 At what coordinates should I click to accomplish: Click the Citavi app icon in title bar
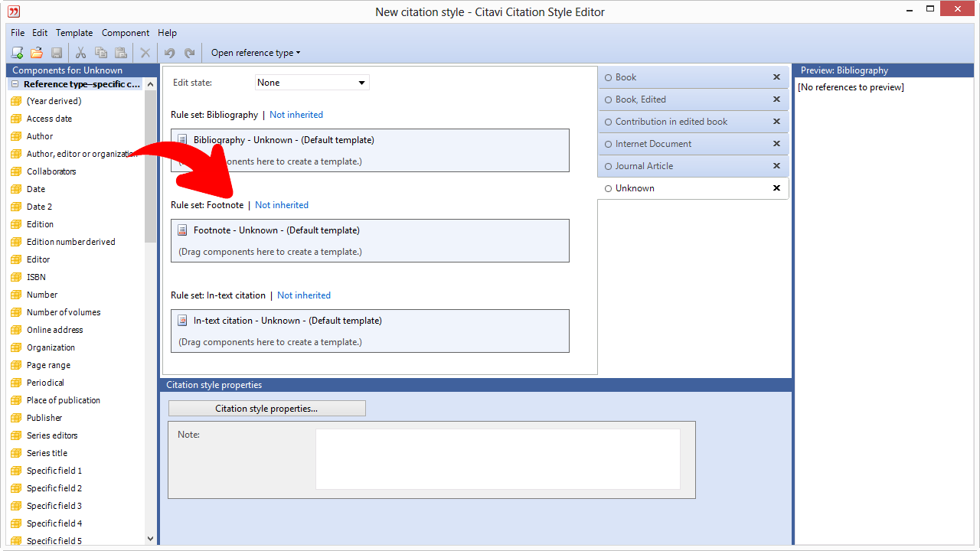click(x=14, y=11)
